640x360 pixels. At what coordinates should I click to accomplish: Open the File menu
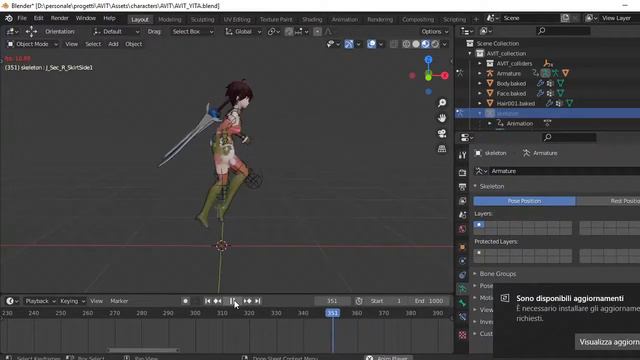[x=22, y=18]
